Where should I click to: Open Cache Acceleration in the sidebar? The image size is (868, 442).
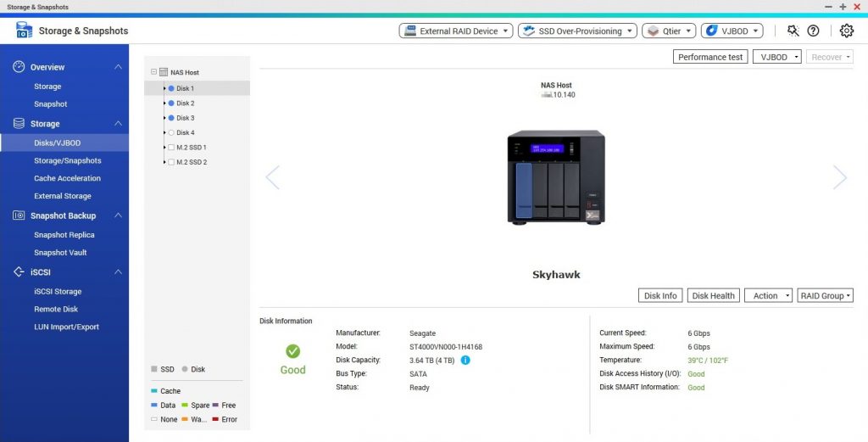click(68, 178)
